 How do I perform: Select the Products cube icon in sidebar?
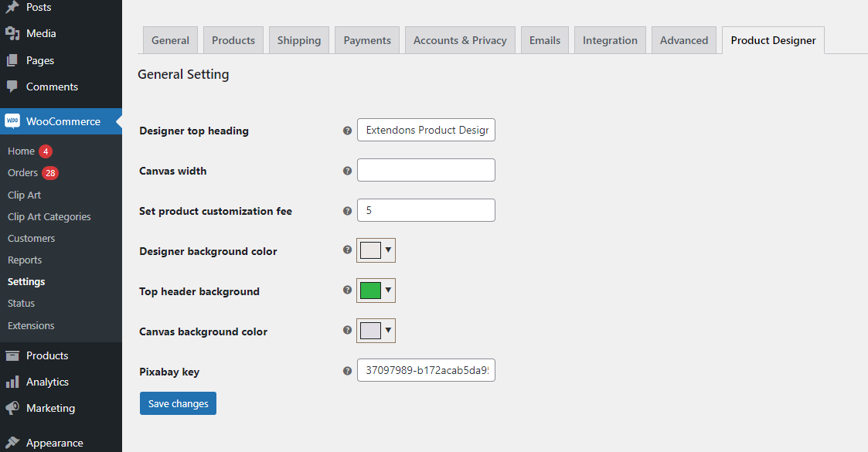click(11, 355)
